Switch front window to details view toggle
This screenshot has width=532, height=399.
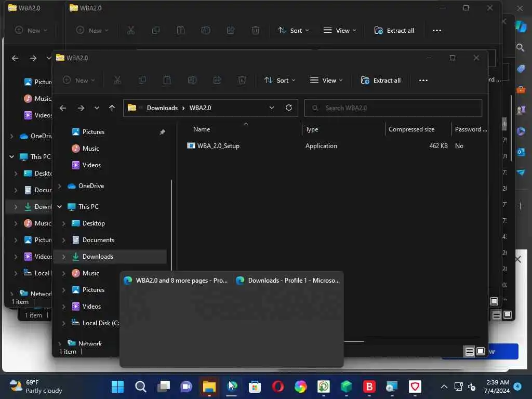pos(469,352)
